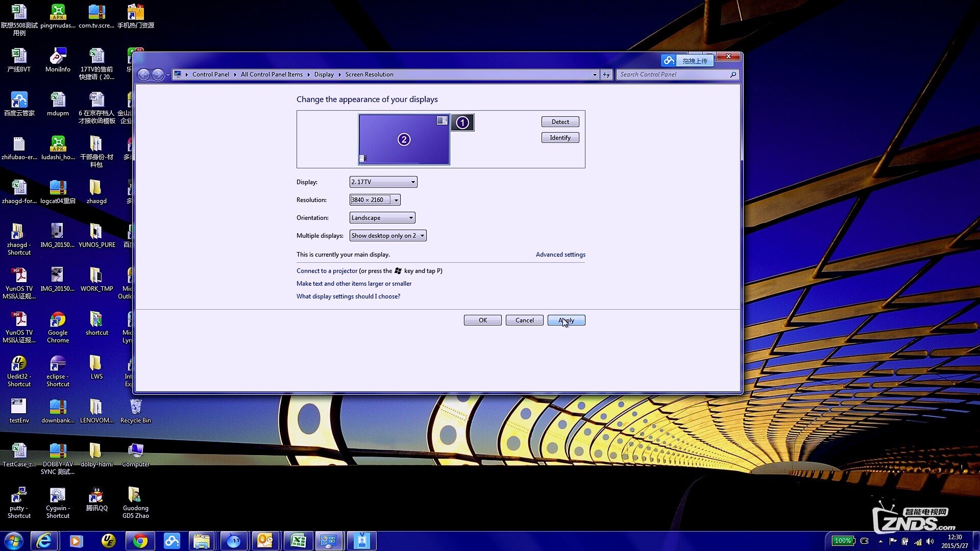Open Cygwin - Shortcut desktop icon
The width and height of the screenshot is (980, 551).
pos(58,503)
